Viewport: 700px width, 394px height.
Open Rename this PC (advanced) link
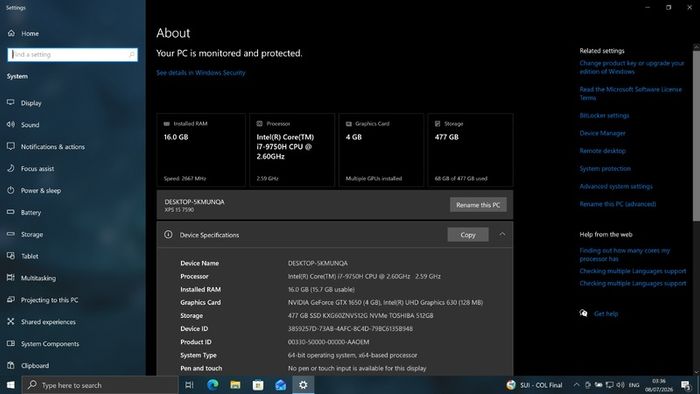tap(618, 204)
